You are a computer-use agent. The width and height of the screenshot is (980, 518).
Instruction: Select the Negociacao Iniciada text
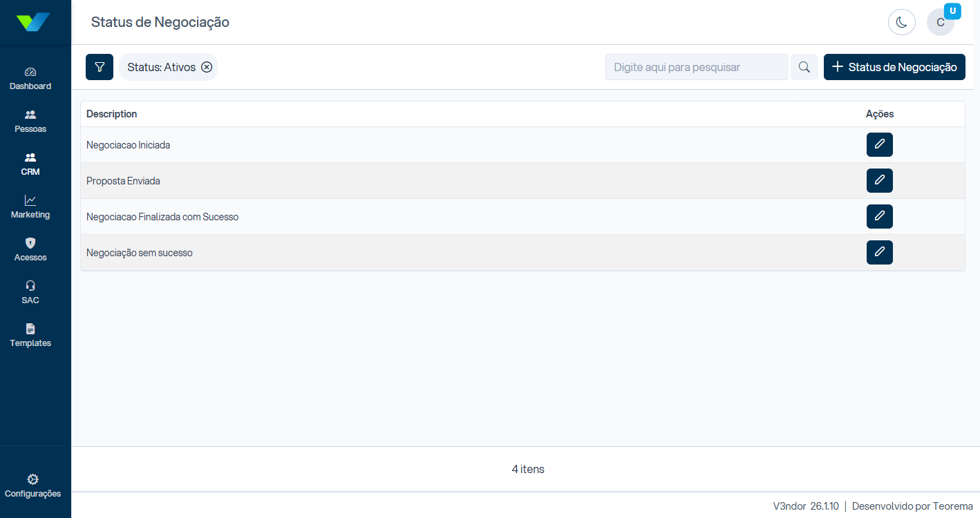pos(128,145)
